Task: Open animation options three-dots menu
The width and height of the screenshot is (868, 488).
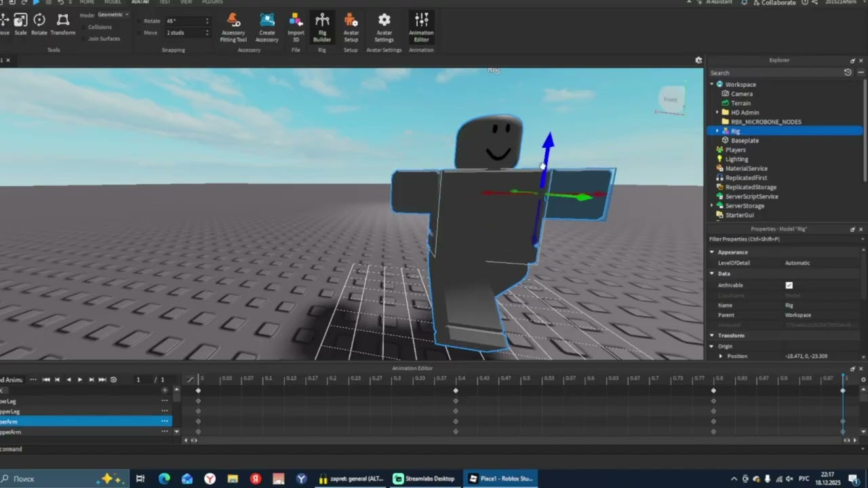Action: tap(33, 380)
